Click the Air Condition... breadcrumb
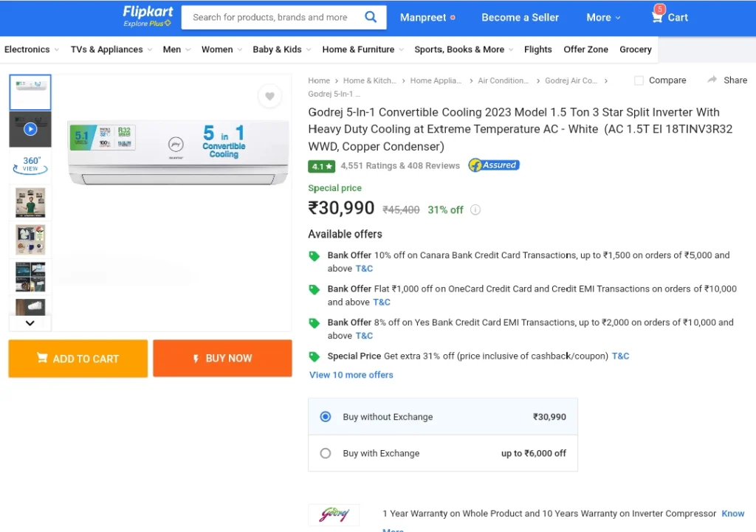 [504, 80]
